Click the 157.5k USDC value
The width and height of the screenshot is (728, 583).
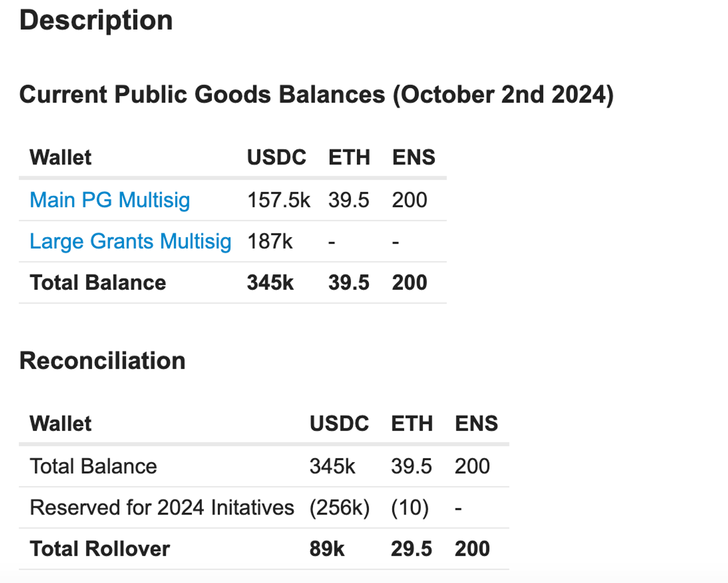click(x=279, y=200)
